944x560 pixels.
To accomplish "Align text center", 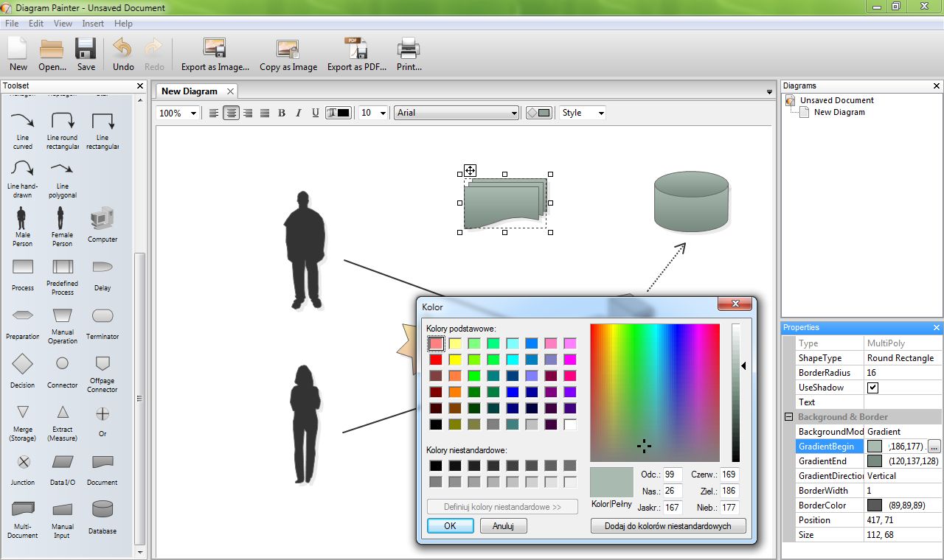I will click(231, 113).
